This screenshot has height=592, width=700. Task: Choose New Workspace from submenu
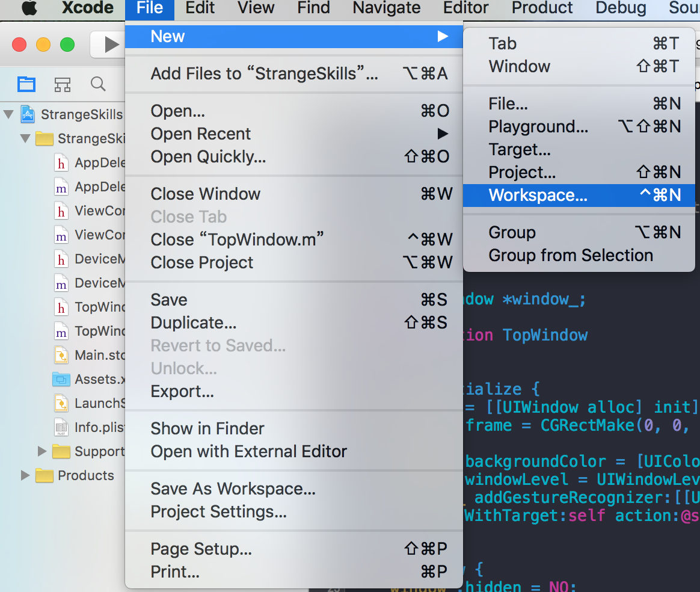(x=579, y=195)
